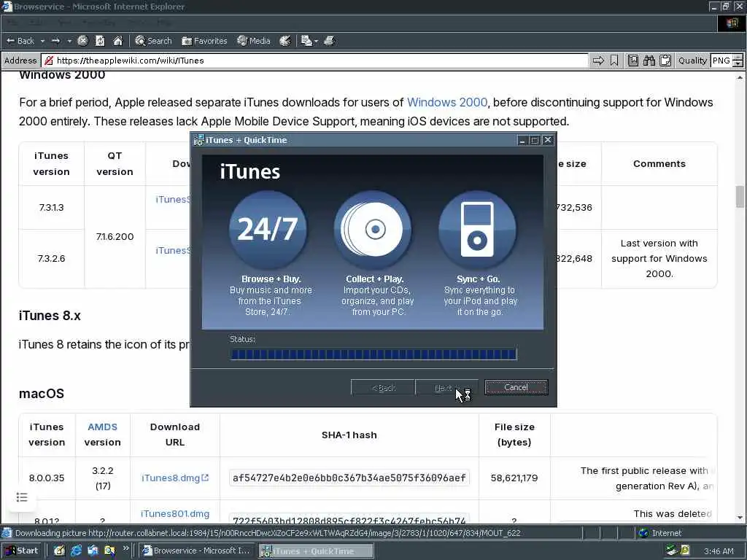Click the installer status progress bar
747x560 pixels.
click(373, 354)
